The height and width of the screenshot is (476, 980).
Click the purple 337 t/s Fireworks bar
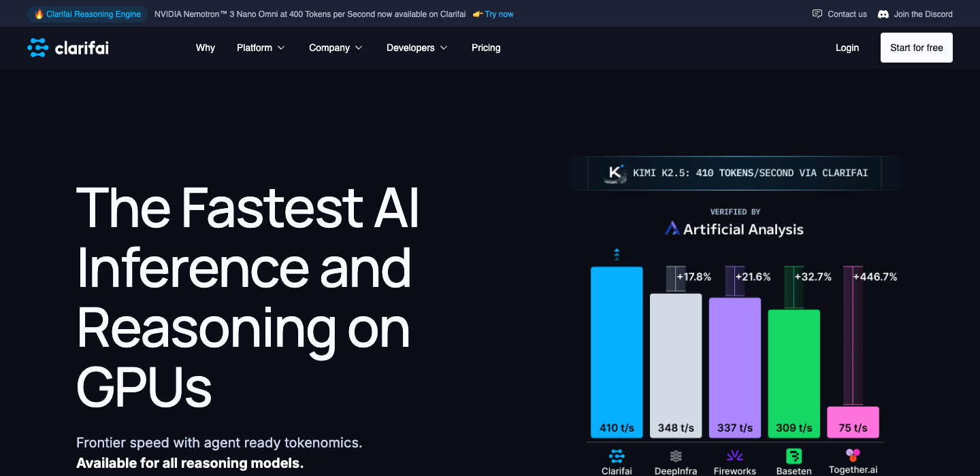[735, 368]
